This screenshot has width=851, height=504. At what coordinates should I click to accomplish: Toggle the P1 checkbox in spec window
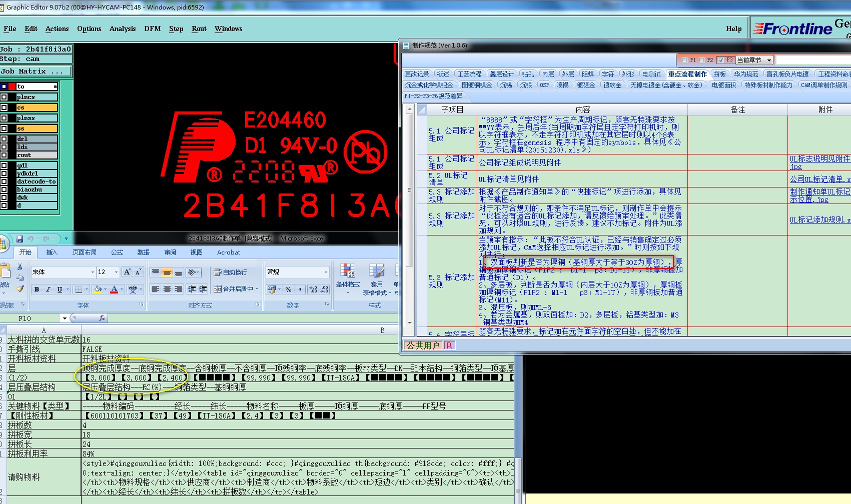(x=685, y=60)
